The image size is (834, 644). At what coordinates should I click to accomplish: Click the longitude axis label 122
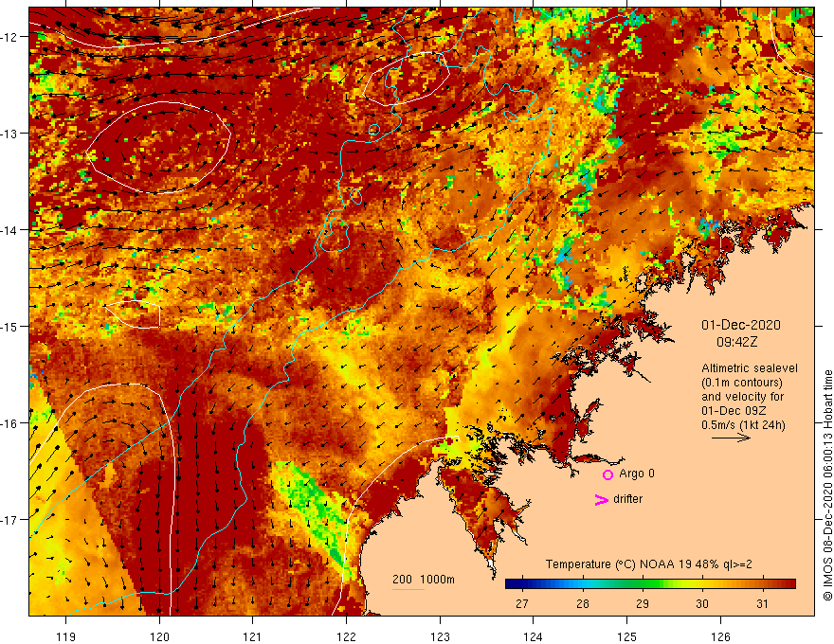point(346,636)
